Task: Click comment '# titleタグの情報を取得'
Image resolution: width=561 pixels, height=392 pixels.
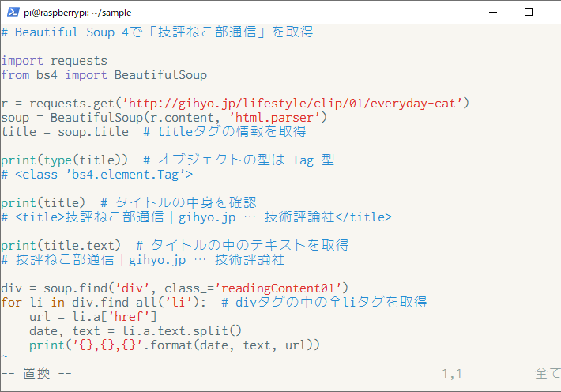Action: click(224, 132)
